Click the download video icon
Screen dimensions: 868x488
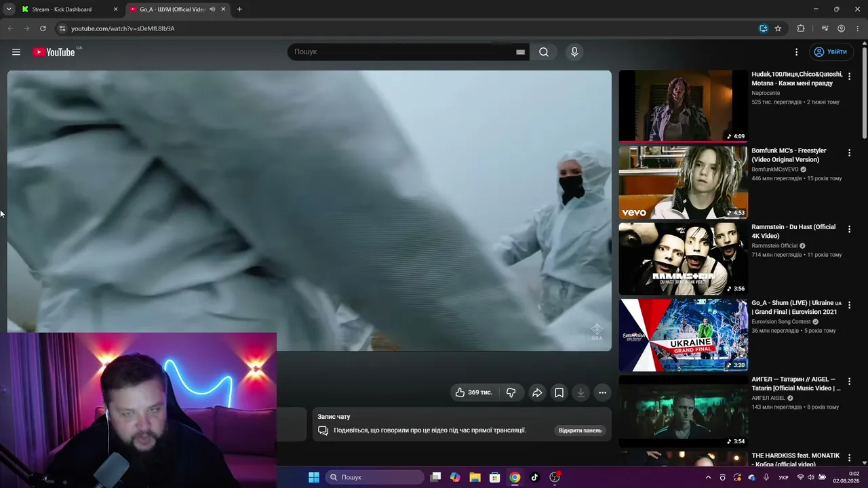point(580,392)
